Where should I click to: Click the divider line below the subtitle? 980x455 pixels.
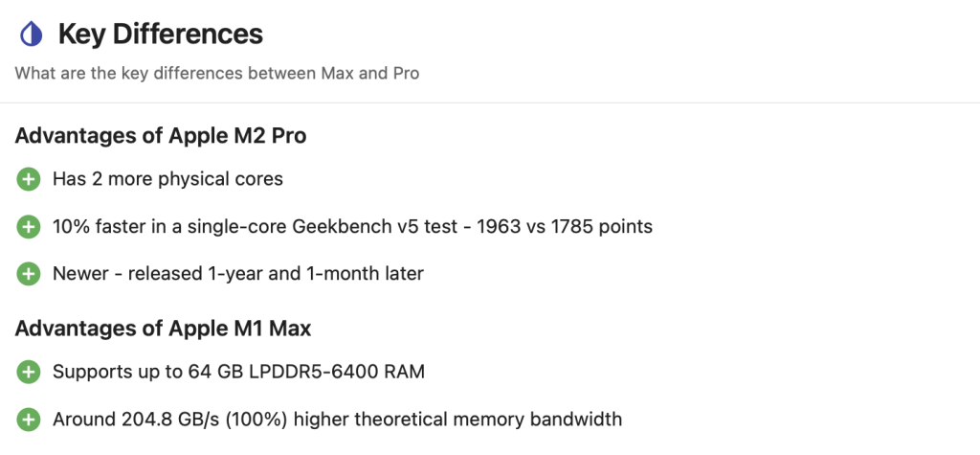point(490,102)
